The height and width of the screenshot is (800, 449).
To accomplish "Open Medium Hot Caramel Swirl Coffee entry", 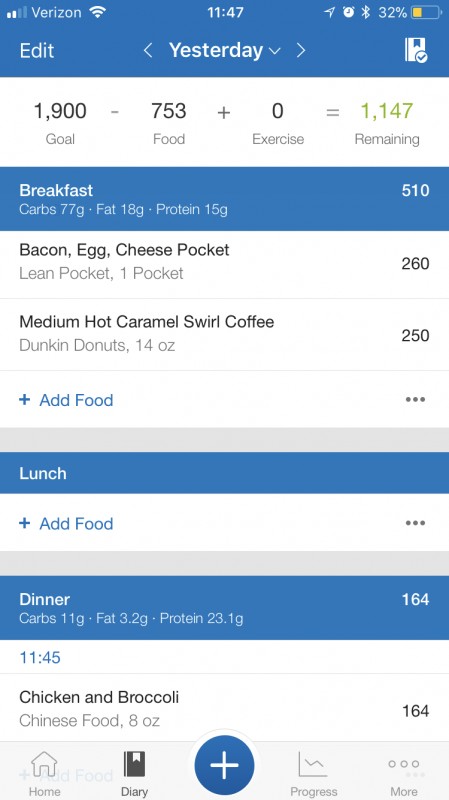I will coord(224,335).
